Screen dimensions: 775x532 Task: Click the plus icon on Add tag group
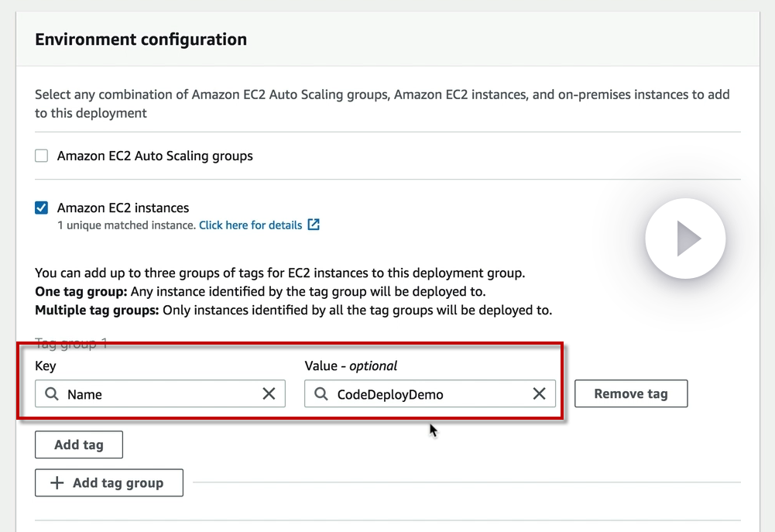(x=57, y=482)
